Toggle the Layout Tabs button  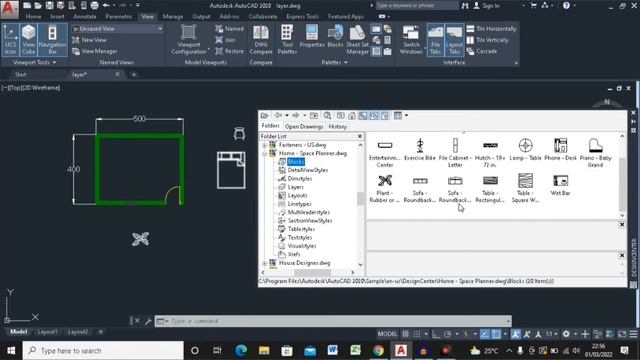[x=454, y=40]
